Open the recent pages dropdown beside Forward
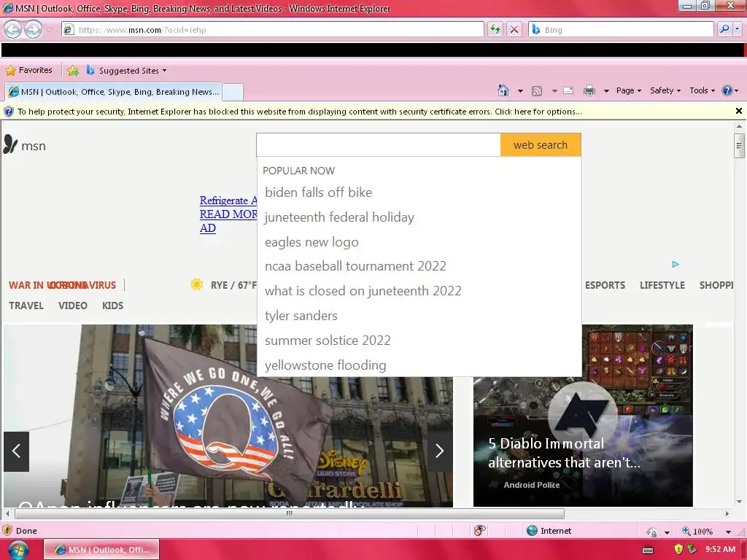The width and height of the screenshot is (747, 560). pyautogui.click(x=49, y=30)
